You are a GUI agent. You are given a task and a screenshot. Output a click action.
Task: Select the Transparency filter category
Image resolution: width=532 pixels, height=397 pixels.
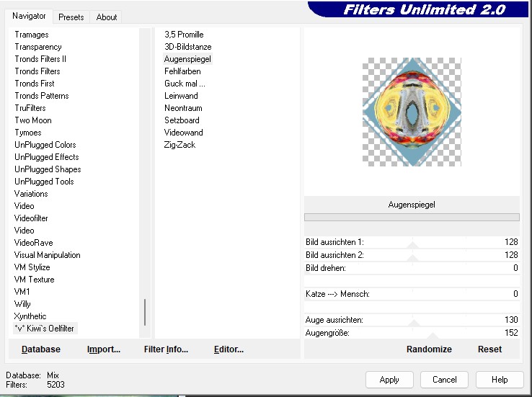[x=38, y=47]
